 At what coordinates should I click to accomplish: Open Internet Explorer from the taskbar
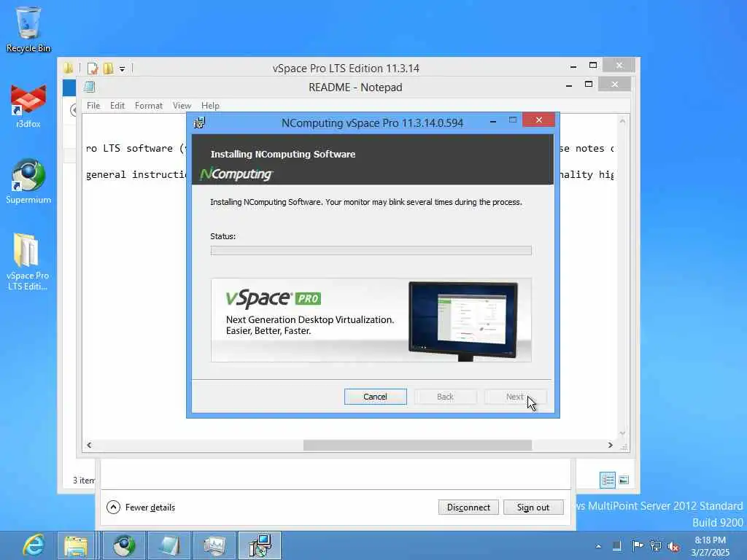34,545
